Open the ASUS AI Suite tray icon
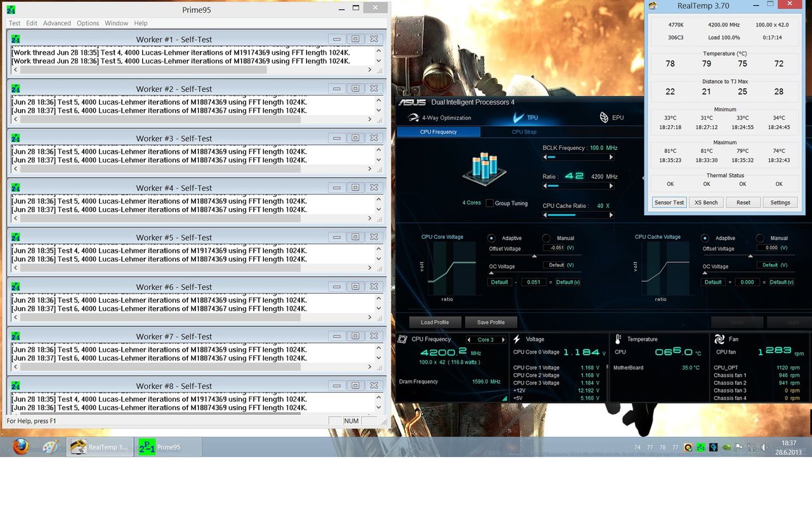The width and height of the screenshot is (812, 518). click(x=713, y=448)
